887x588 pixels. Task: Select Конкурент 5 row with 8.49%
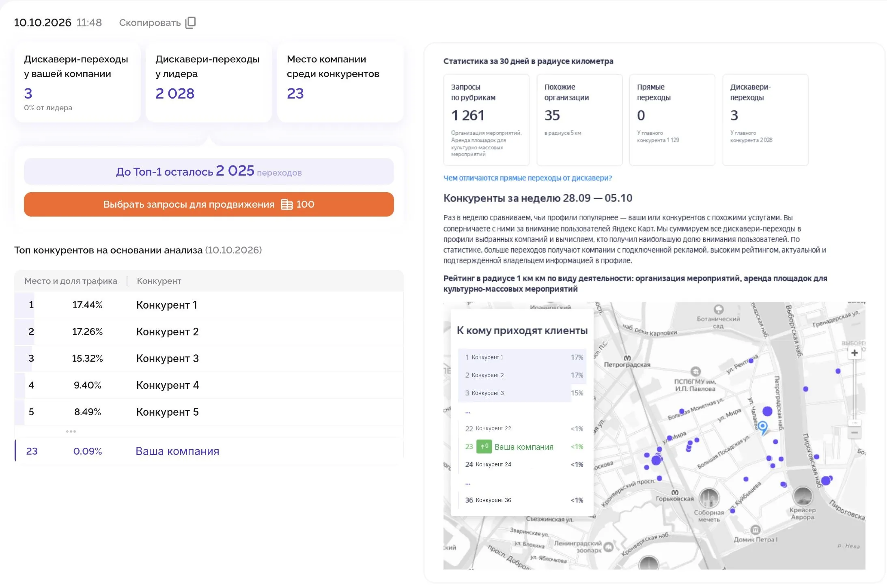(x=209, y=412)
